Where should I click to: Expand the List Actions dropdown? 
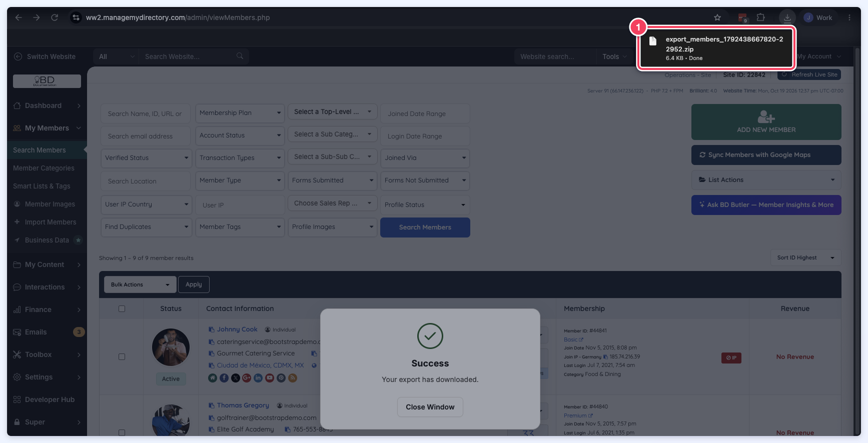coord(766,179)
